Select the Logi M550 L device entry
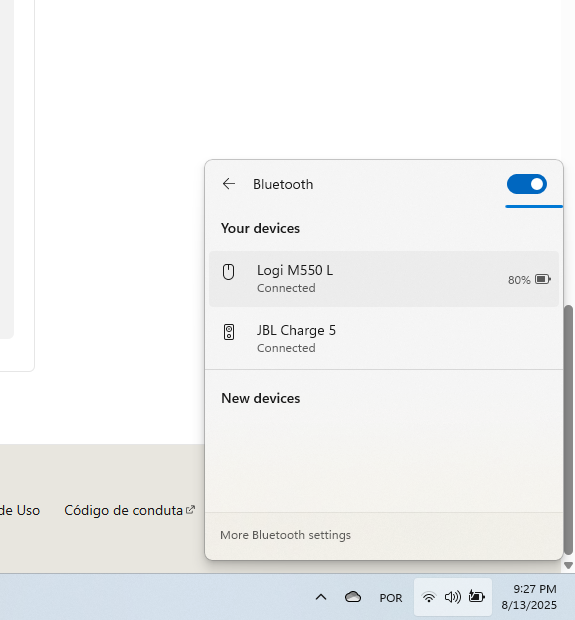Image resolution: width=575 pixels, height=620 pixels. tap(384, 279)
